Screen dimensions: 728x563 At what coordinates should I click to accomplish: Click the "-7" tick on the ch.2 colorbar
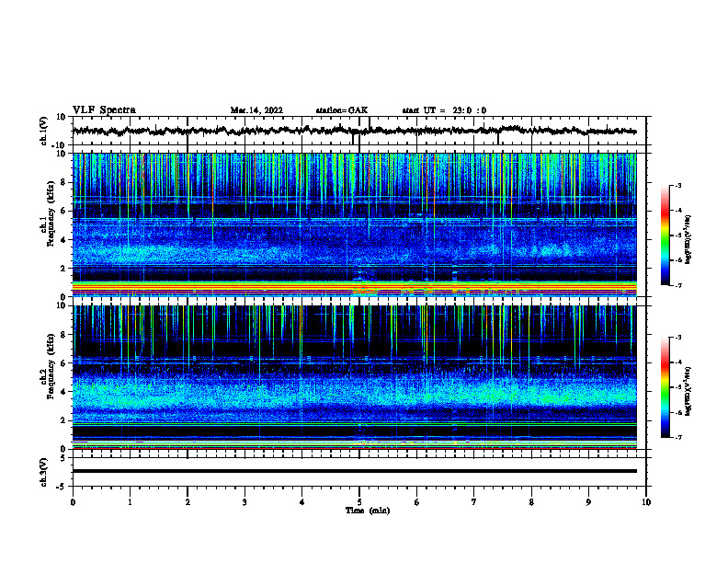pos(677,437)
